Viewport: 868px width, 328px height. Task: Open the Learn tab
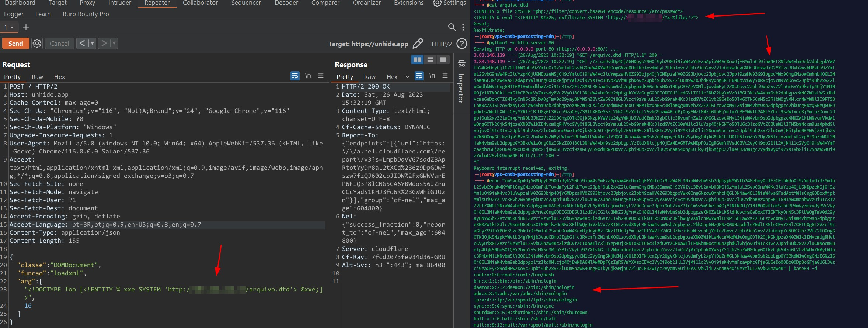(43, 14)
